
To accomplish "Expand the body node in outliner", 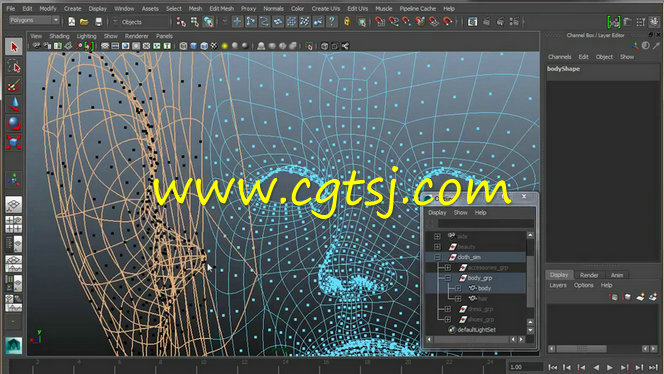I will (x=458, y=288).
